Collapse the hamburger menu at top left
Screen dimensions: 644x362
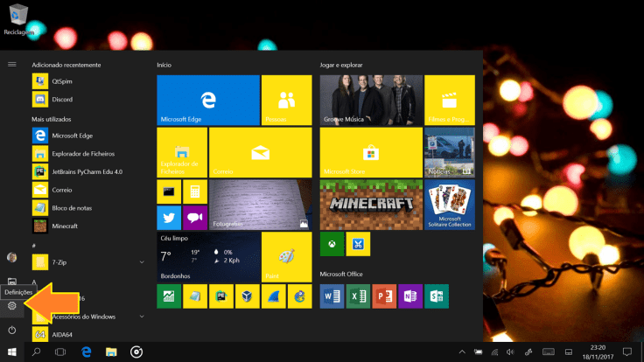pyautogui.click(x=12, y=64)
